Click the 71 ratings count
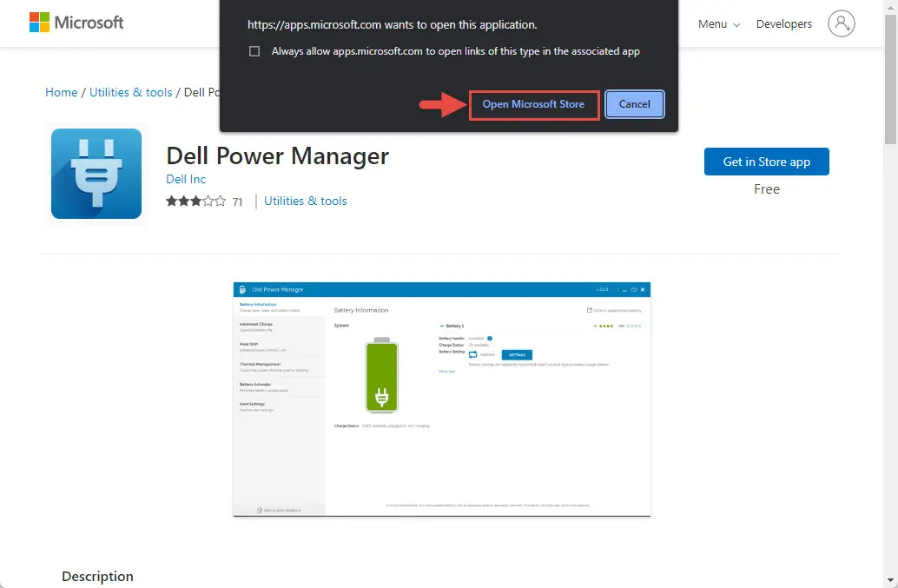The width and height of the screenshot is (898, 588). (x=238, y=202)
